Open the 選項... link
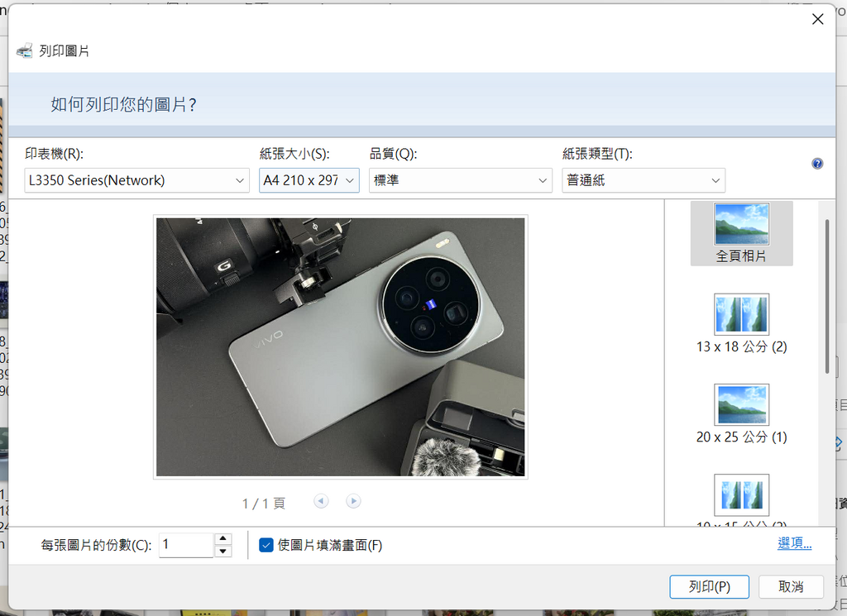The image size is (847, 616). 794,543
